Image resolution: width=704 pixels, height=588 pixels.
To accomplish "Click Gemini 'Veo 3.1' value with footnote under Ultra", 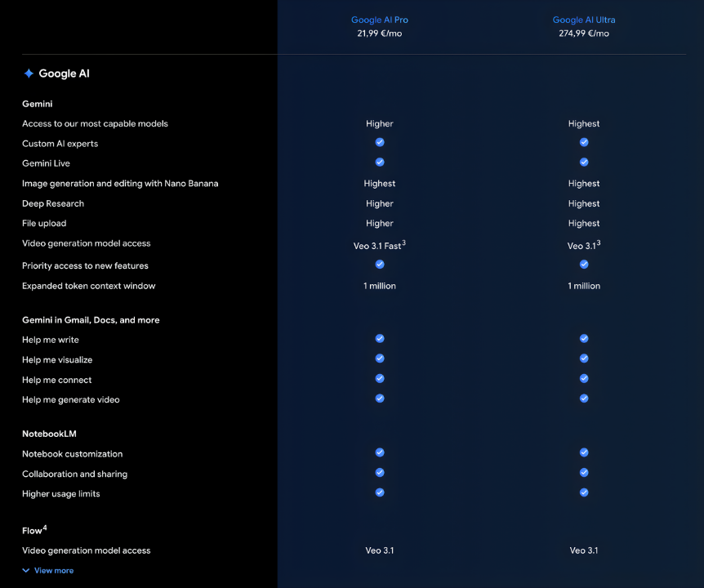I will point(584,246).
